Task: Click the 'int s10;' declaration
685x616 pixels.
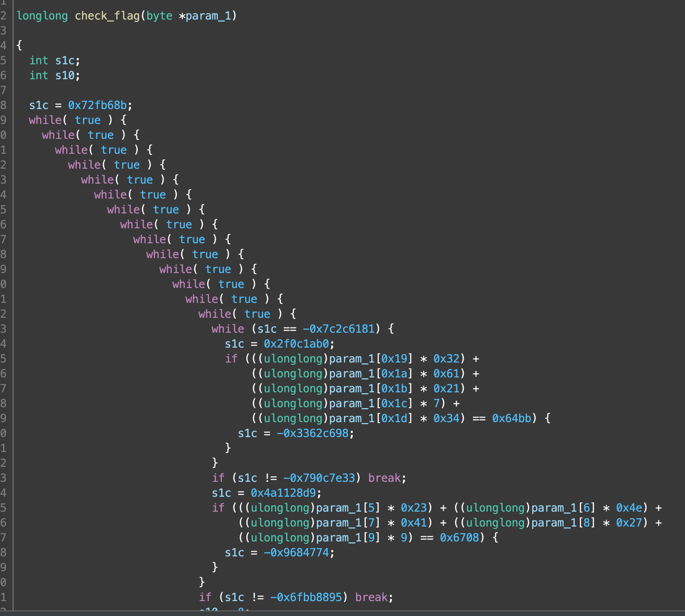Action: click(x=55, y=75)
